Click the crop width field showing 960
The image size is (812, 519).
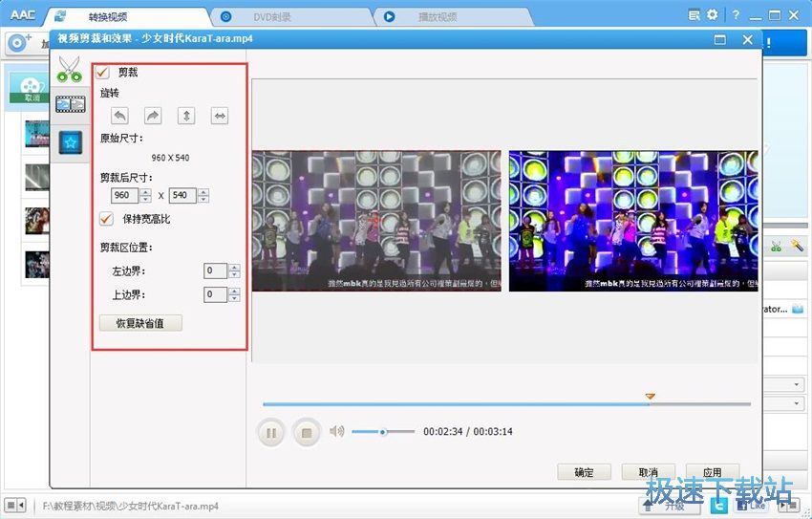coord(125,195)
